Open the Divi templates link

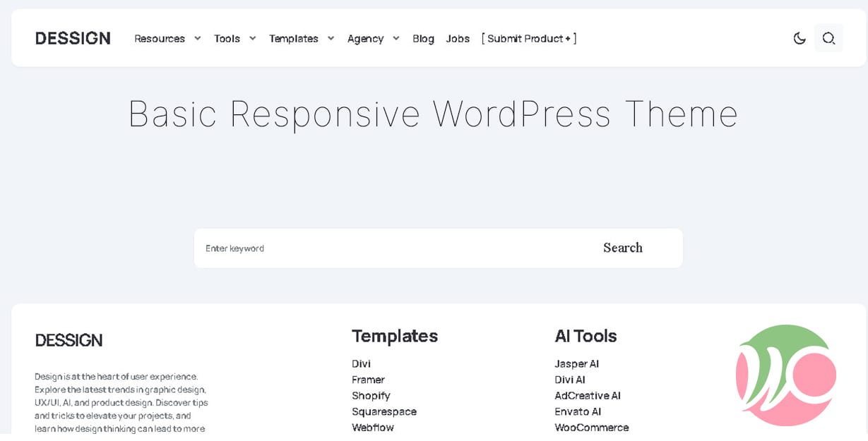pyautogui.click(x=361, y=364)
